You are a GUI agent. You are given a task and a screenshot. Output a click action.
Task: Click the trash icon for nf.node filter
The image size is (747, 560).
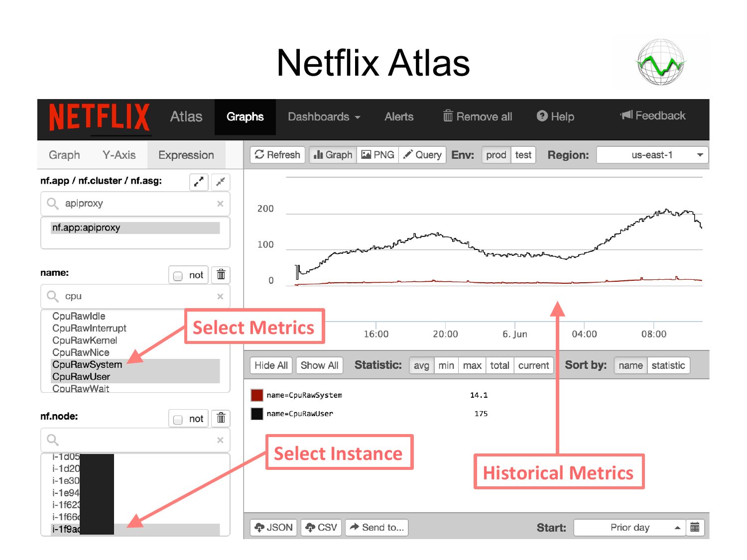coord(221,419)
